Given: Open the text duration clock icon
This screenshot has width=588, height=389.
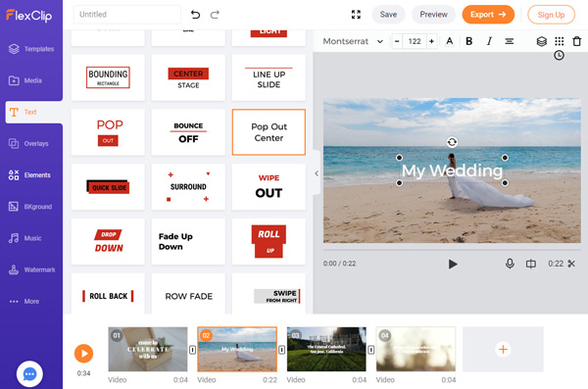Looking at the screenshot, I should coord(559,56).
